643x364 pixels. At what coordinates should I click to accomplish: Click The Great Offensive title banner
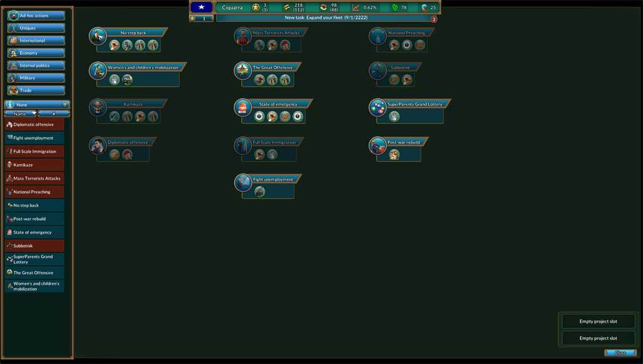(273, 67)
